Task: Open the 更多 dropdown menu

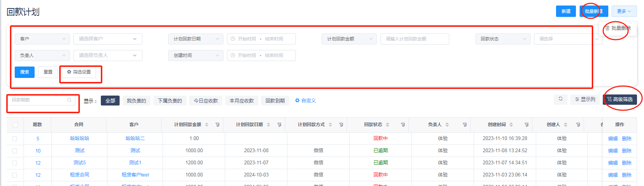Action: 624,11
